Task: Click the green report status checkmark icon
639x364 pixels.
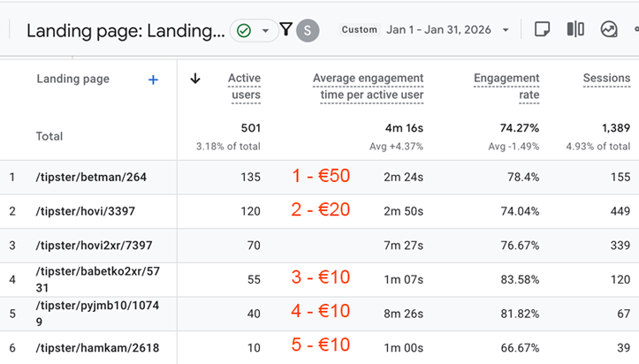Action: (x=244, y=31)
